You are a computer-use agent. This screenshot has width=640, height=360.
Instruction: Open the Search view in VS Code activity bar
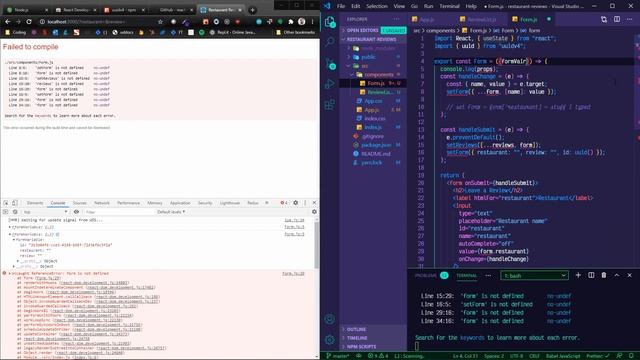coord(330,42)
